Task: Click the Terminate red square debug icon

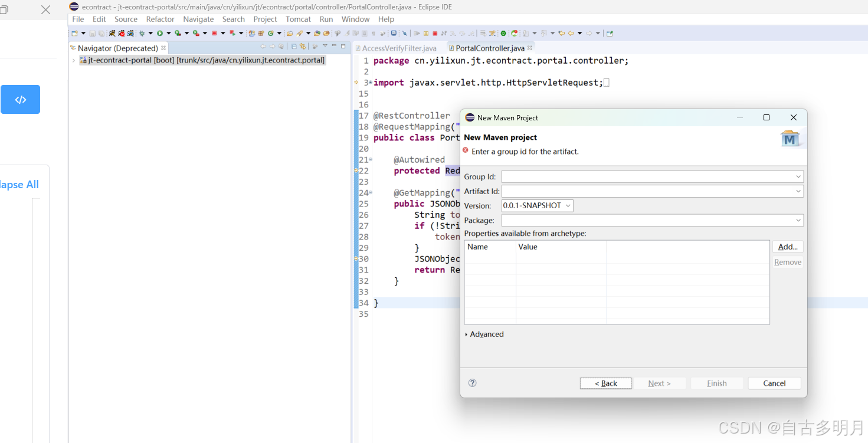Action: (435, 33)
